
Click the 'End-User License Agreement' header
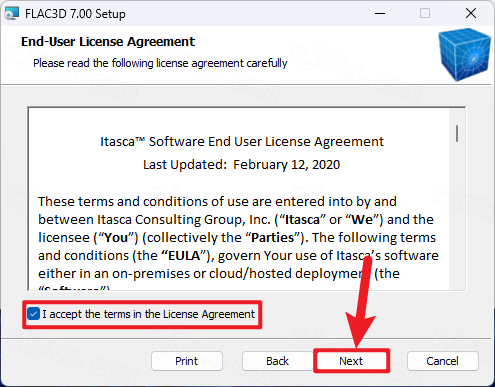coord(108,42)
